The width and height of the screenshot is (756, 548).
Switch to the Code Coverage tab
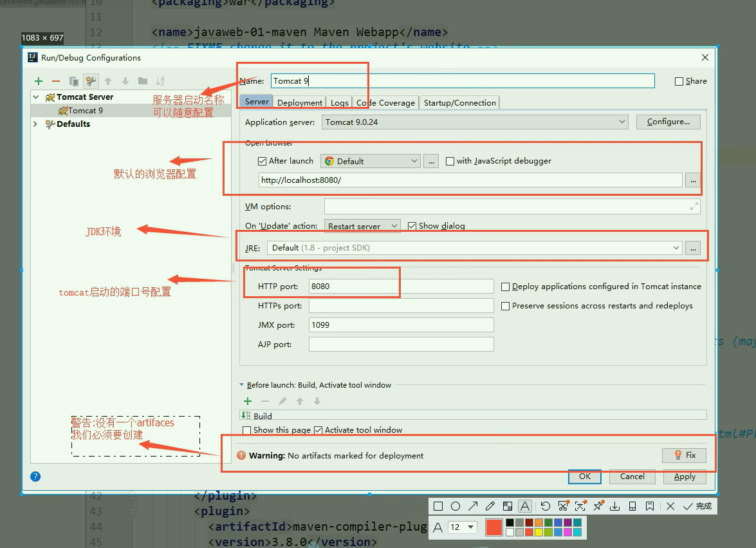click(x=385, y=103)
